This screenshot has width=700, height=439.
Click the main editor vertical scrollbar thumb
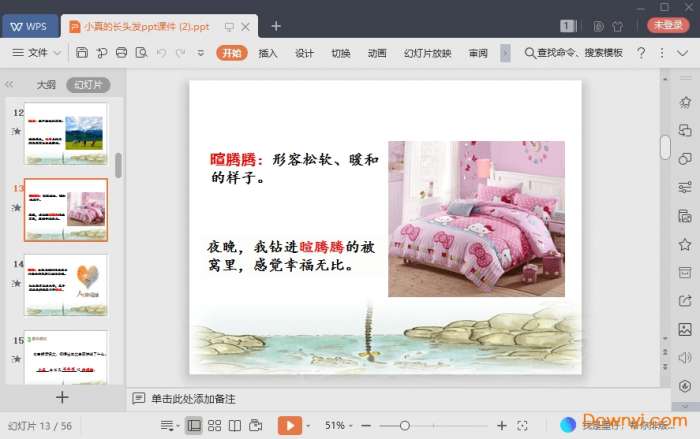[665, 147]
